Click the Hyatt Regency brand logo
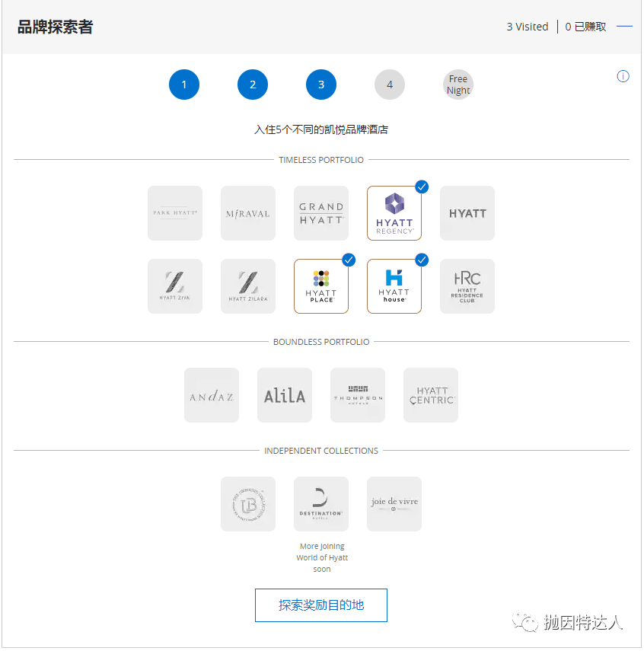Image resolution: width=644 pixels, height=651 pixels. click(394, 213)
